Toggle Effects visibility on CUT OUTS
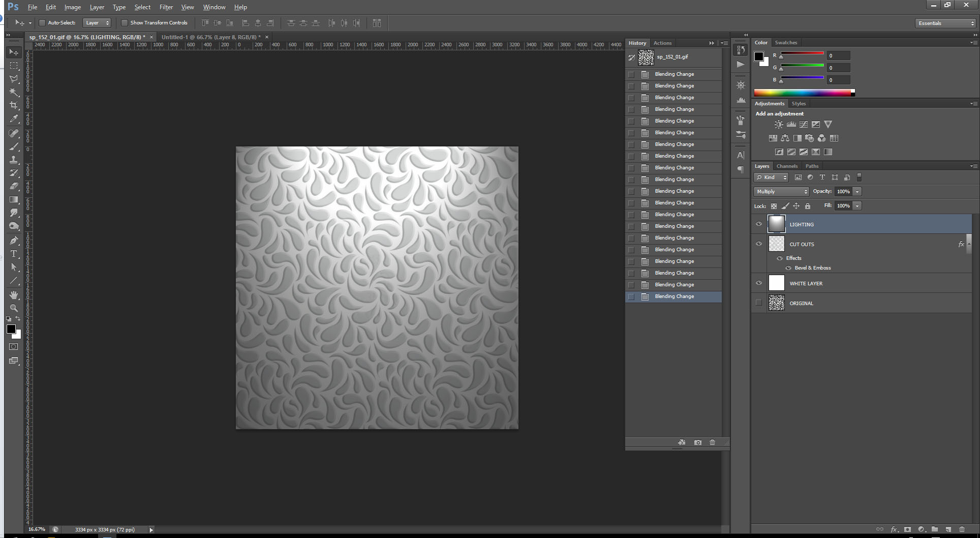Viewport: 980px width, 538px height. [x=780, y=258]
